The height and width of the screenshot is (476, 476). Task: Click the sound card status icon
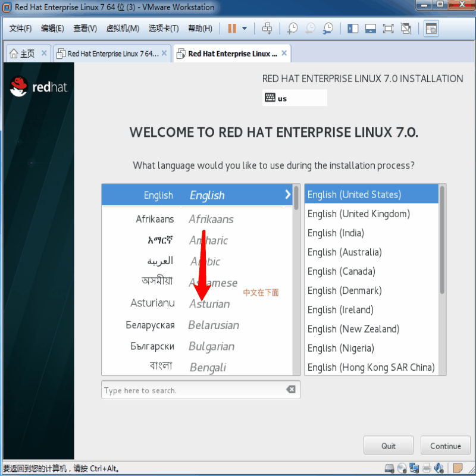coord(439,468)
